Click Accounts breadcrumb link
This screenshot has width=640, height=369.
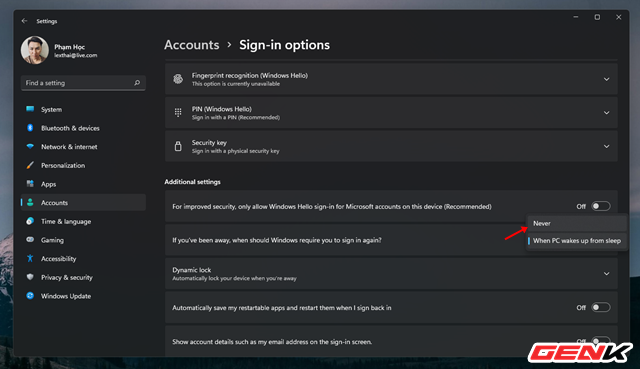point(191,45)
